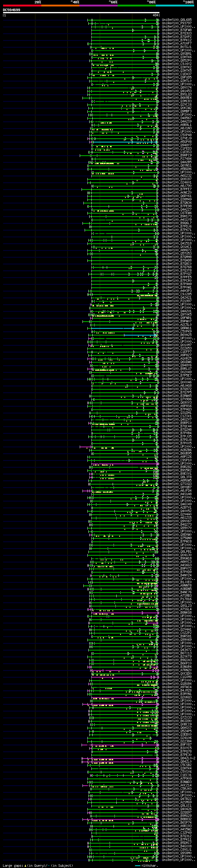Viewport: 197px width, 868px height.
Task: Select subject label UniRef100_C5CSB2
Action: point(177,765)
